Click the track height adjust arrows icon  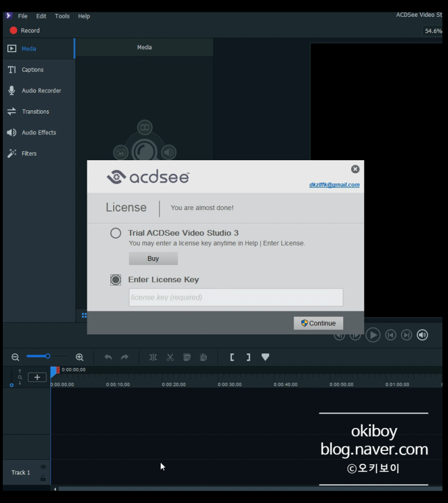[20, 377]
